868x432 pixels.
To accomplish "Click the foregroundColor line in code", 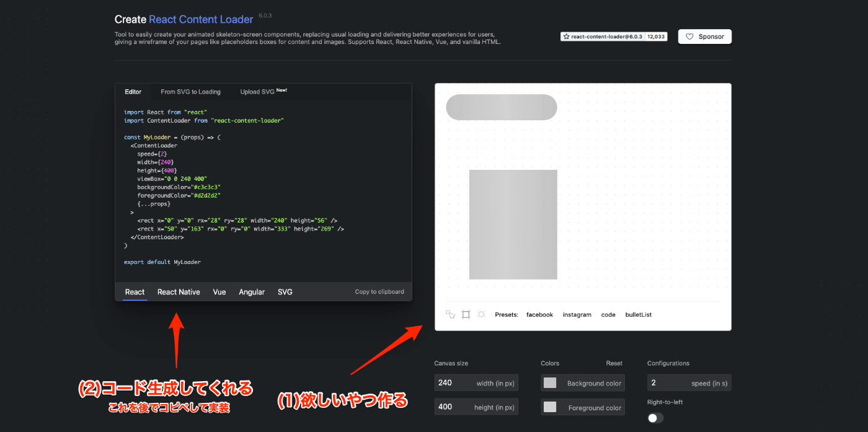I will click(179, 195).
